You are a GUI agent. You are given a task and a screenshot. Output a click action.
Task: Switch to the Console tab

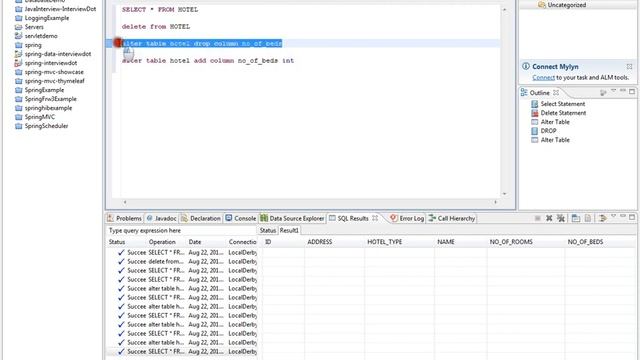click(241, 218)
